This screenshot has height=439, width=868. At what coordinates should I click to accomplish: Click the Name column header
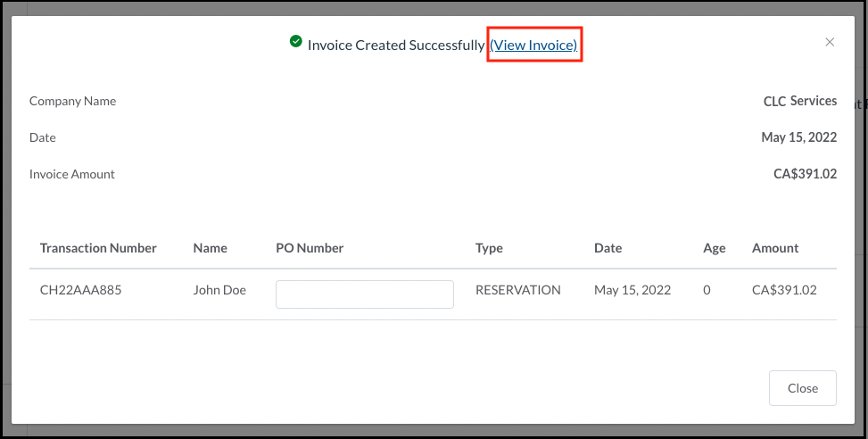(210, 248)
